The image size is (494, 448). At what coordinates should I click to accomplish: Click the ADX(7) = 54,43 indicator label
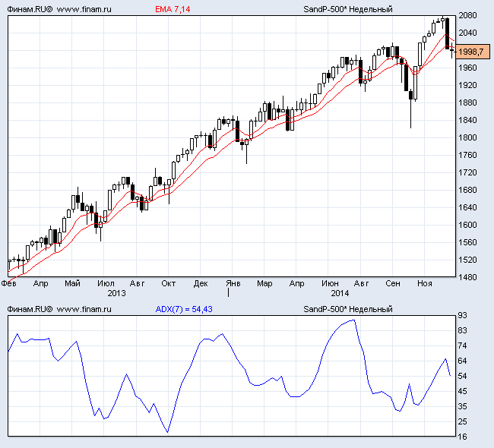point(182,309)
